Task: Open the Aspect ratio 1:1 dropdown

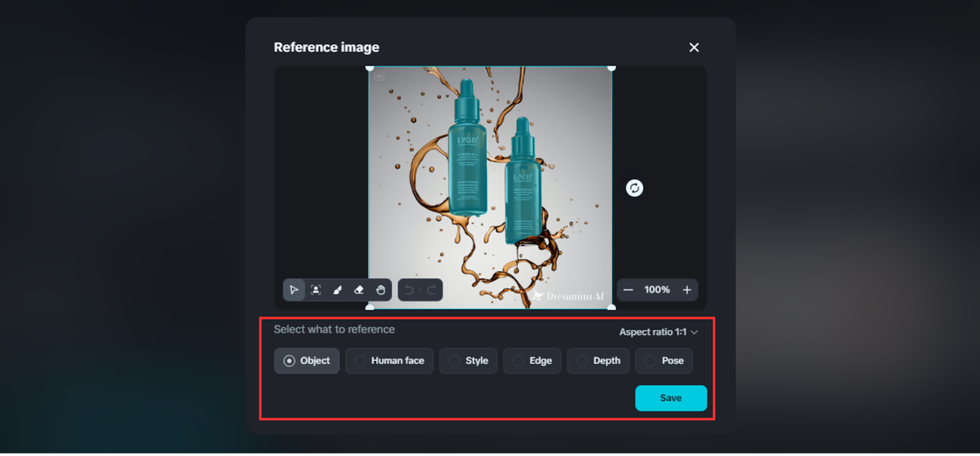Action: tap(659, 332)
